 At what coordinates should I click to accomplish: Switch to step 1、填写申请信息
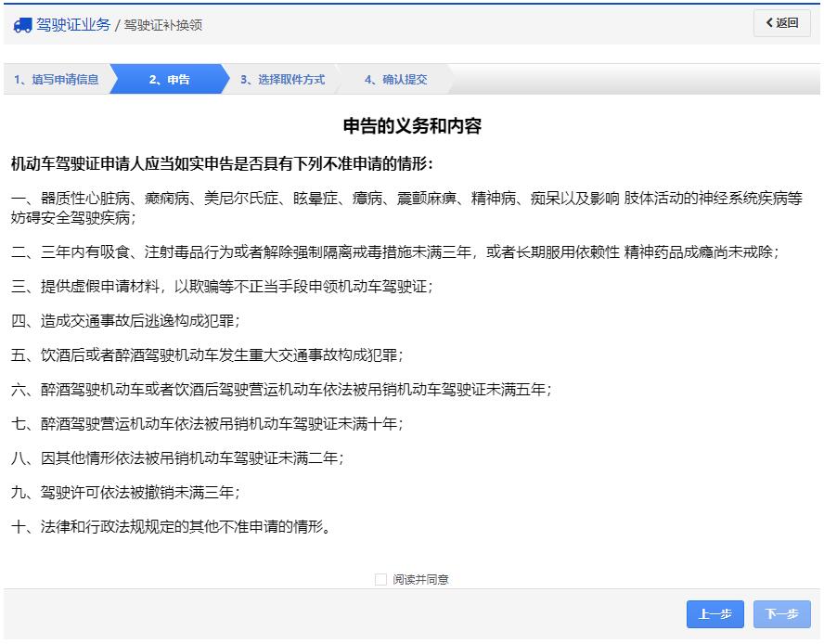point(56,79)
